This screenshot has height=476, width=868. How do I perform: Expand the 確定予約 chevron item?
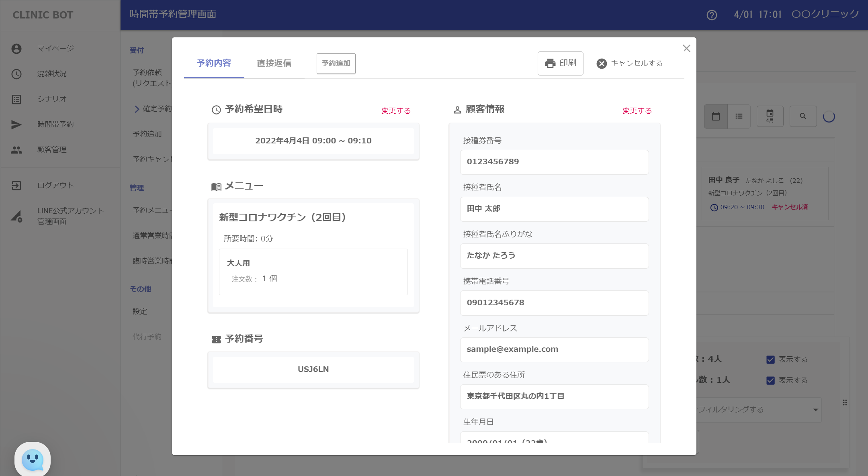pyautogui.click(x=137, y=109)
